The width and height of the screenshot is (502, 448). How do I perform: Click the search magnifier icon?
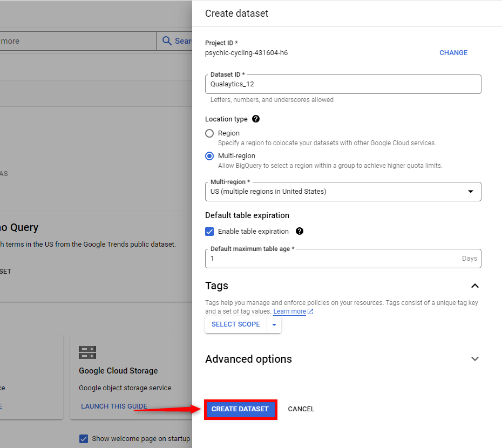coord(165,40)
